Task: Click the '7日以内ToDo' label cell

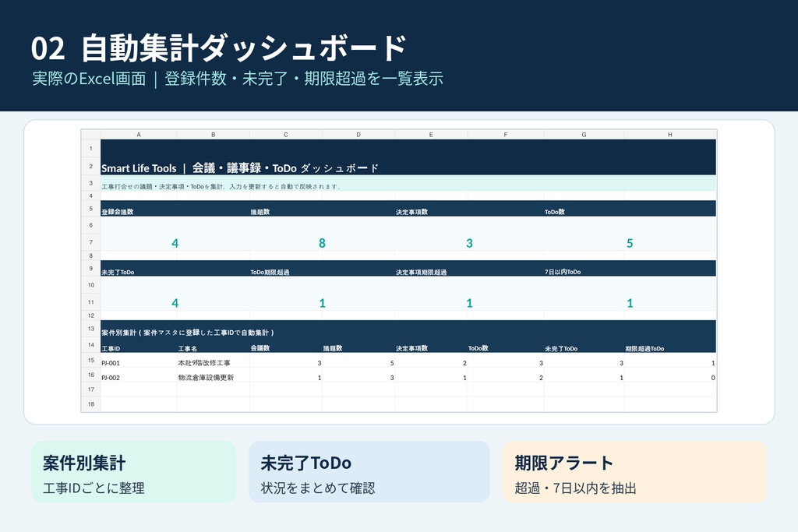Action: point(563,272)
